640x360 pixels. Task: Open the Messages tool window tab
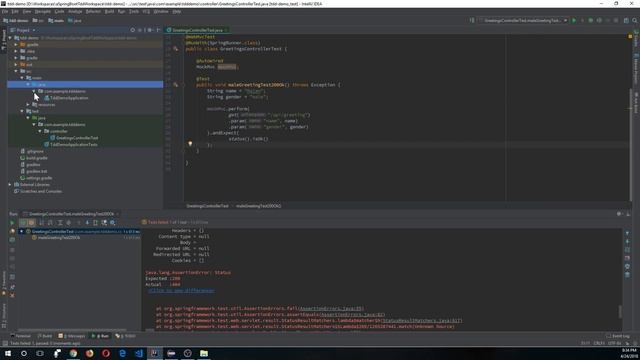pyautogui.click(x=72, y=336)
